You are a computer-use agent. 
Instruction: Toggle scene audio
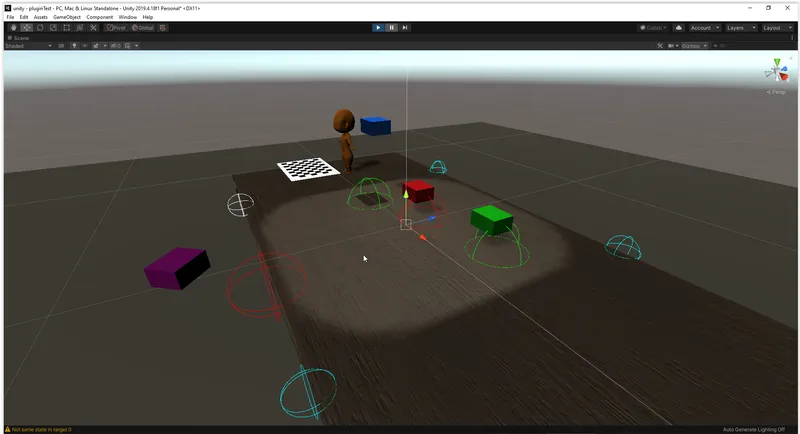pos(85,46)
